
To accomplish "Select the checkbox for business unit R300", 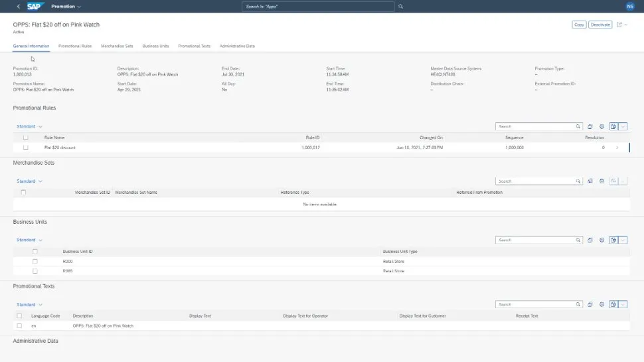I will 35,262.
